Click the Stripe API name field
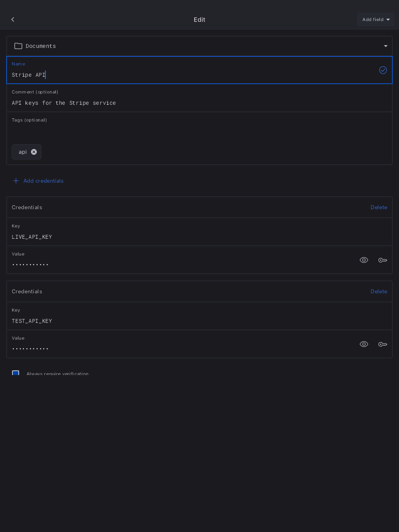Viewport: 399px width, 532px height. [156, 75]
